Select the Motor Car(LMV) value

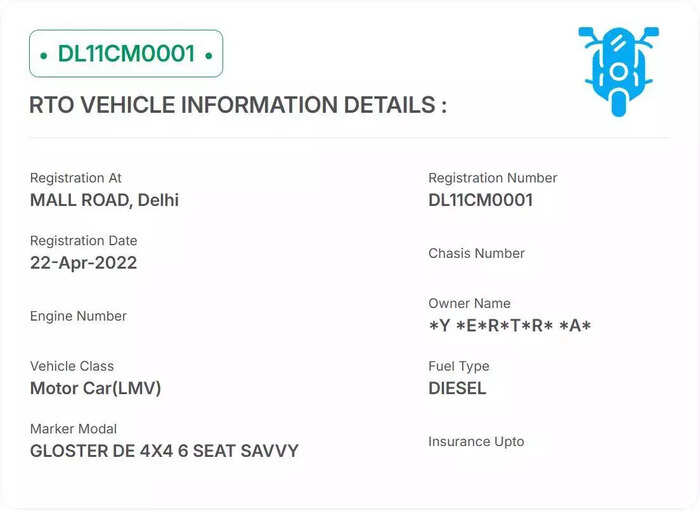(x=96, y=388)
